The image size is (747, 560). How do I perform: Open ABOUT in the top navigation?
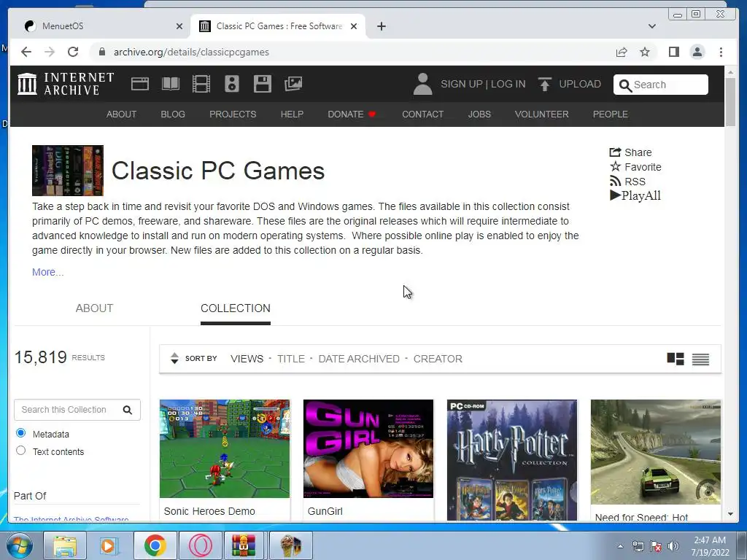[122, 114]
